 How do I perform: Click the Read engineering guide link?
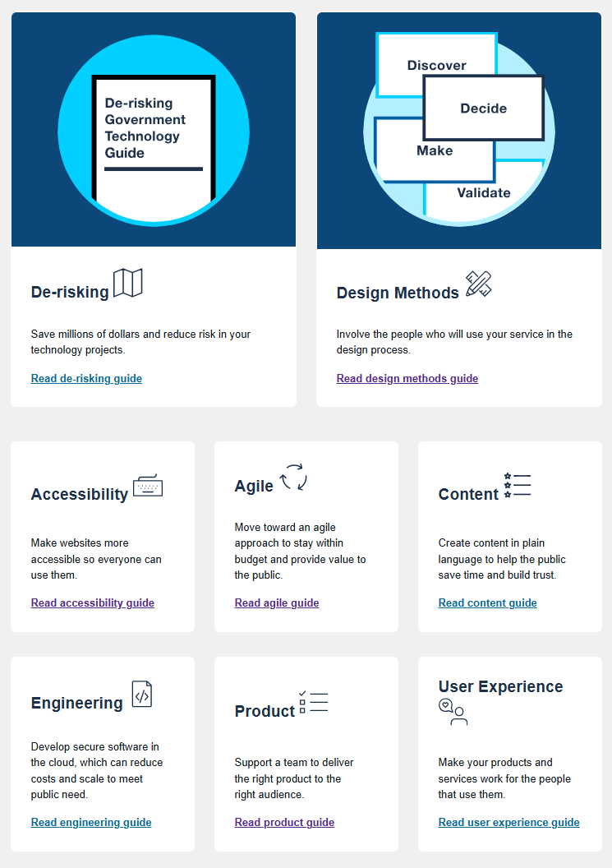(x=91, y=823)
